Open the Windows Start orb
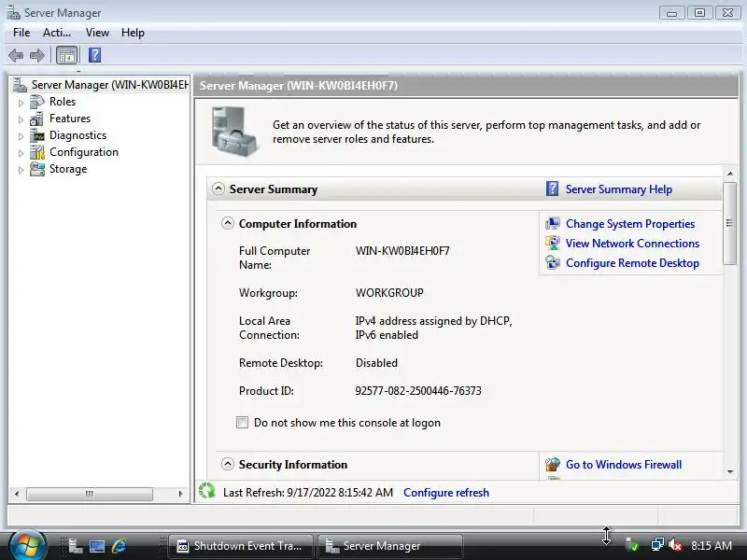 tap(27, 545)
